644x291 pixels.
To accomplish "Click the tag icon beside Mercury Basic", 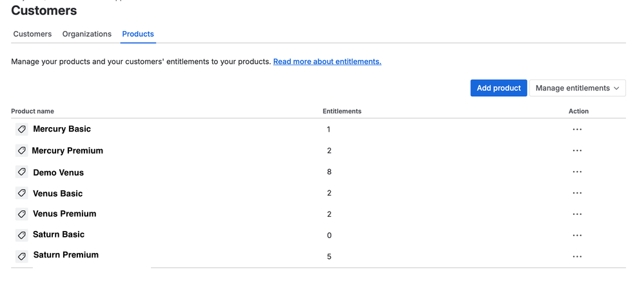I will click(22, 130).
